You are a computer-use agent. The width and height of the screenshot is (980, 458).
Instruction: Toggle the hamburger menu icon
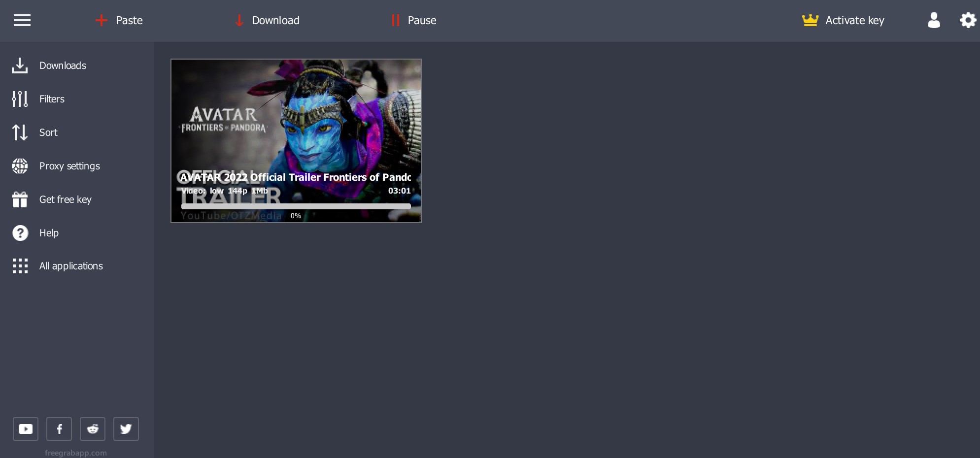tap(22, 20)
